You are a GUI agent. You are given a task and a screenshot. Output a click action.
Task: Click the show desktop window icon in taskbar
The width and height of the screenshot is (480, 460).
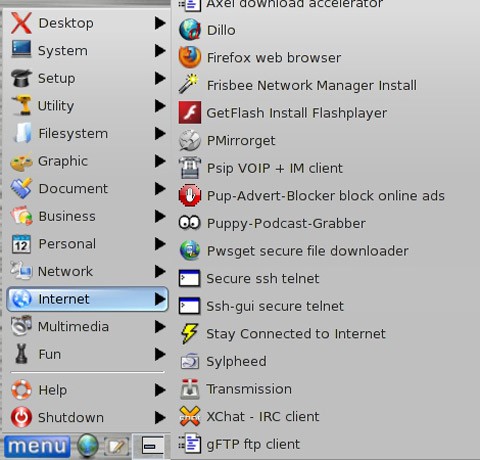(153, 445)
